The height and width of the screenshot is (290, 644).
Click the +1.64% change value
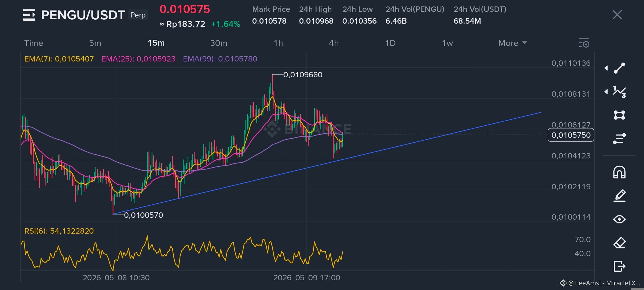(x=225, y=24)
